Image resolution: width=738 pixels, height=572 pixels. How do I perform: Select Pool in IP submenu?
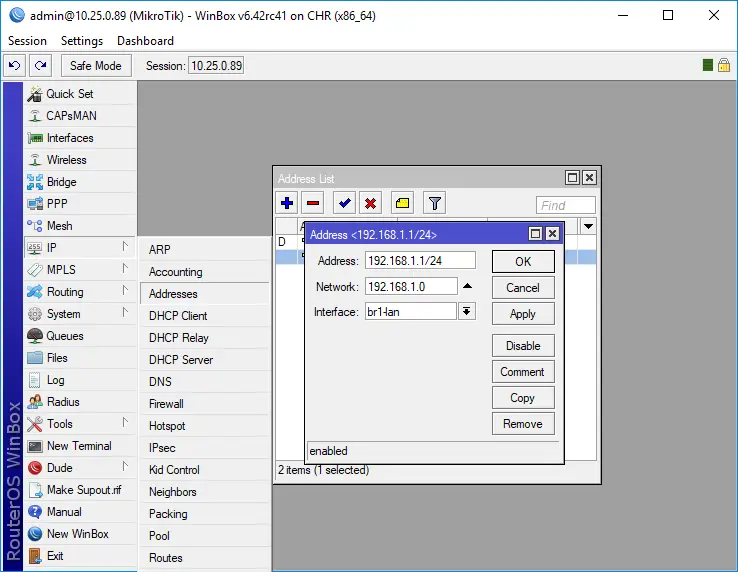[x=205, y=536]
